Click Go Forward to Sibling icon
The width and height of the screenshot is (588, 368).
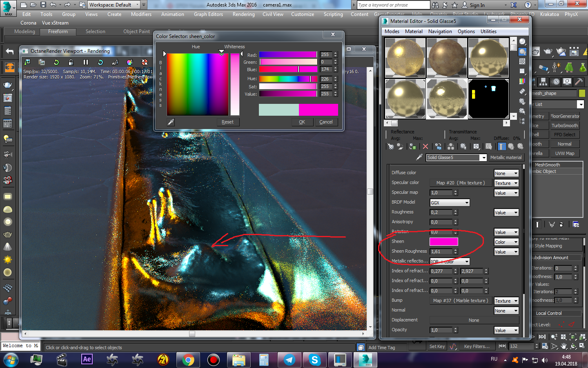[x=520, y=146]
